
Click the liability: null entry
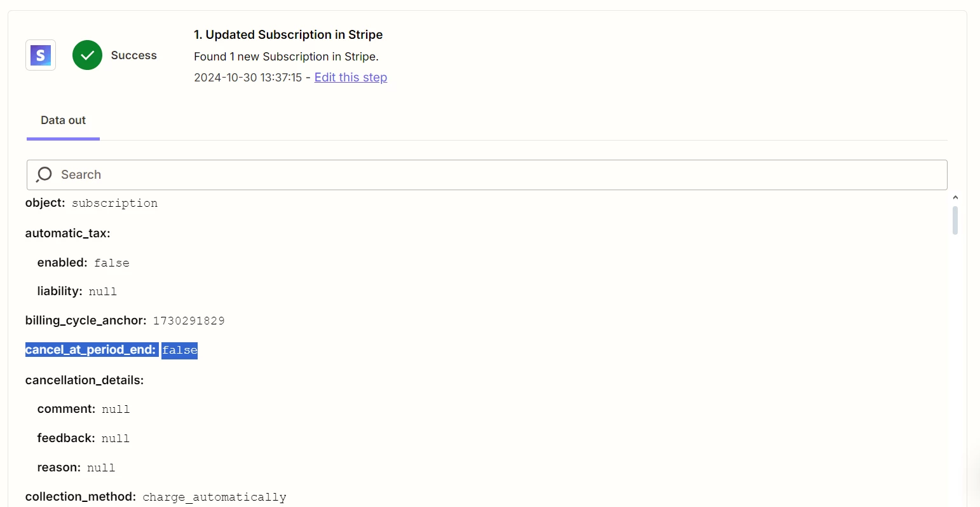77,291
